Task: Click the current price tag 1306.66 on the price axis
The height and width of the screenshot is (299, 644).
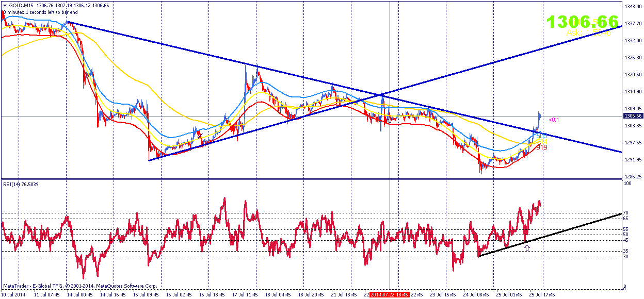Action: (633, 117)
